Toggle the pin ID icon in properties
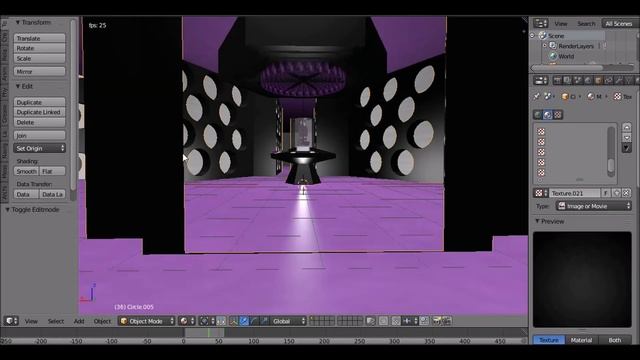This screenshot has height=360, width=640. coord(536,97)
